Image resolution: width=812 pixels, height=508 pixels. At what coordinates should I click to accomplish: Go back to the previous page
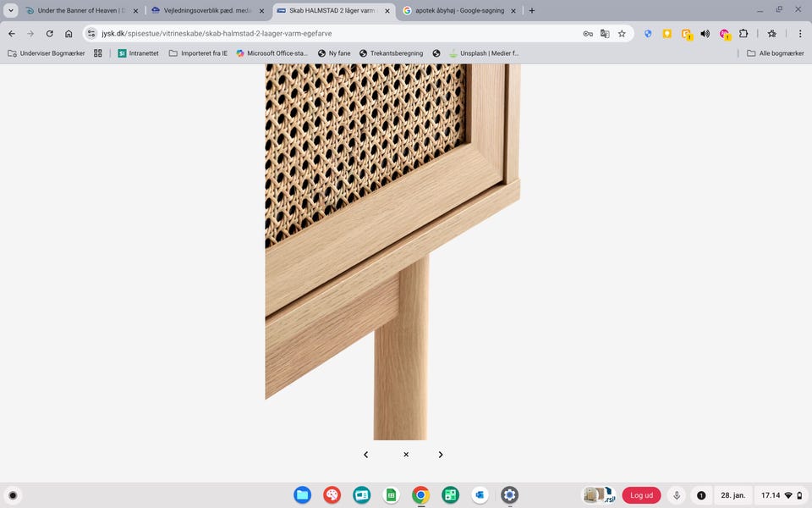(x=11, y=34)
